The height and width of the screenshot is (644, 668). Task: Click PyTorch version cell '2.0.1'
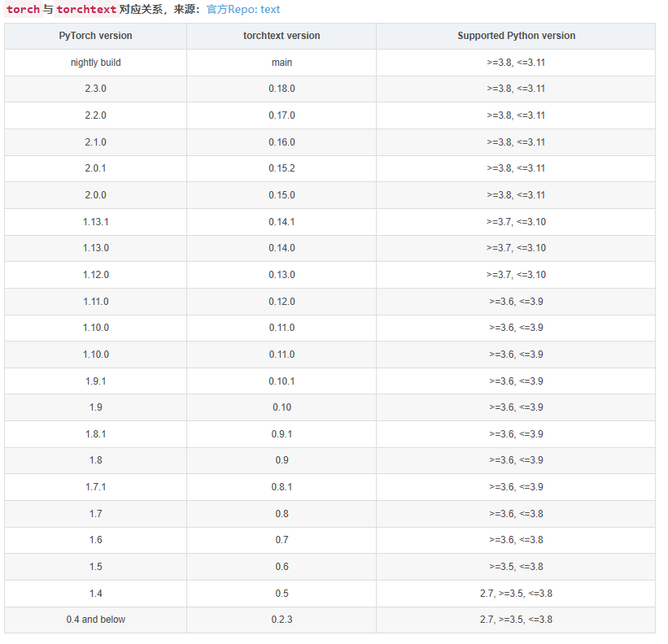[95, 168]
